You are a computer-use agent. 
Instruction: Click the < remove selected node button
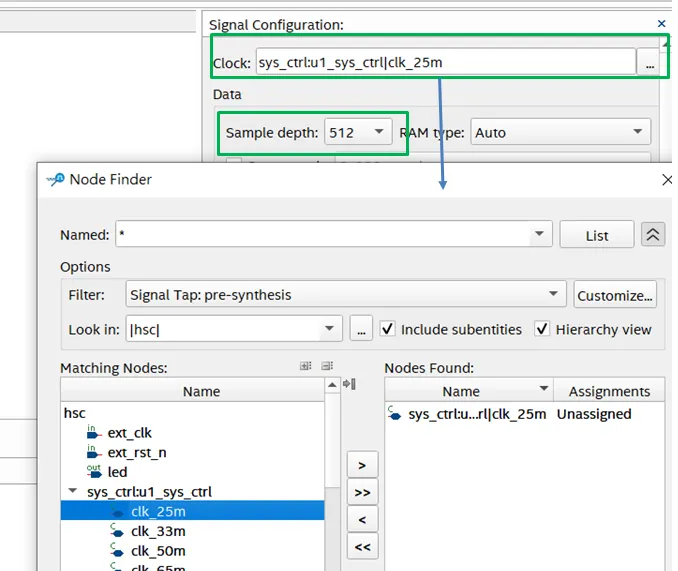tap(362, 519)
